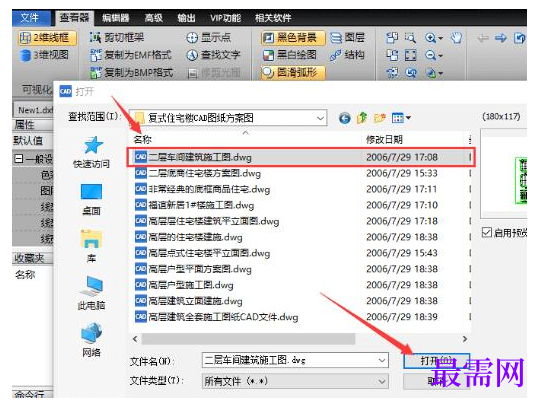This screenshot has width=543, height=404.
Task: Expand the 查找范围 folder dropdown
Action: 320,118
